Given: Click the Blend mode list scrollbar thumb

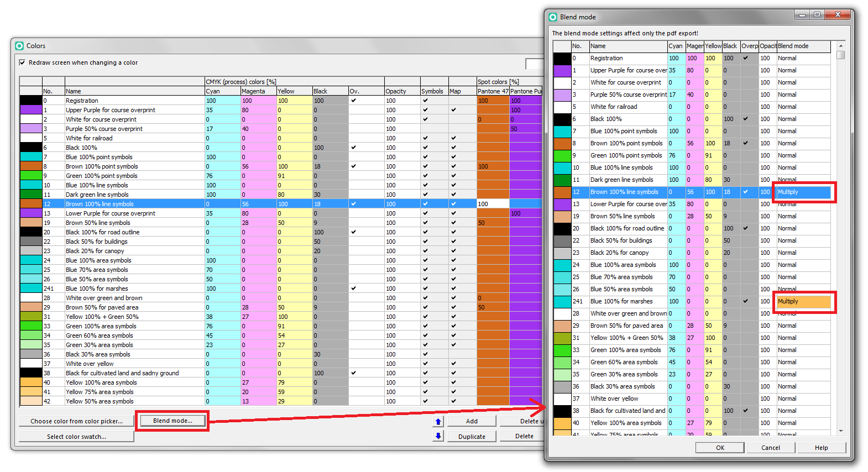Looking at the screenshot, I should coord(841,55).
